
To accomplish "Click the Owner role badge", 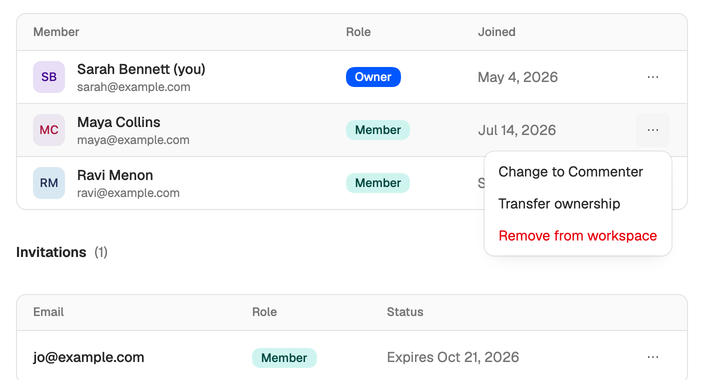I will 373,77.
